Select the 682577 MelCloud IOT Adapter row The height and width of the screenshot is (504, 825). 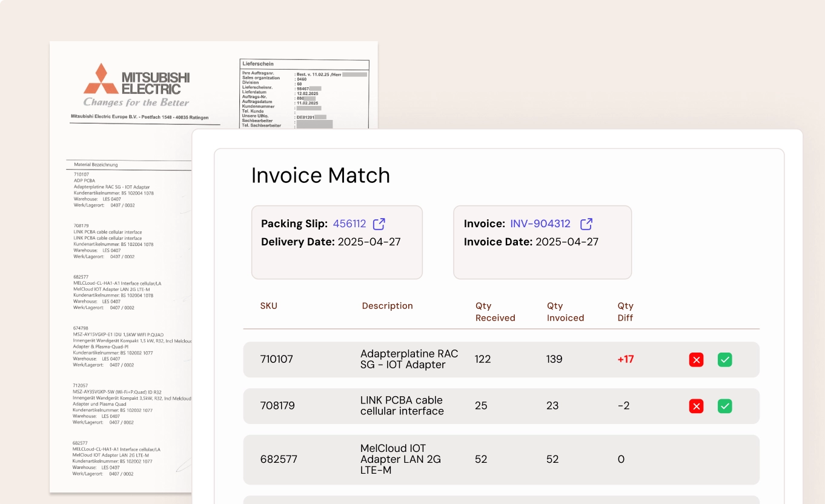point(424,459)
